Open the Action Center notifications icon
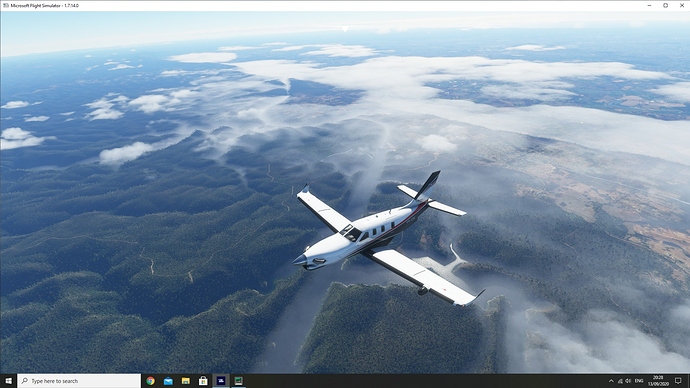 click(679, 381)
